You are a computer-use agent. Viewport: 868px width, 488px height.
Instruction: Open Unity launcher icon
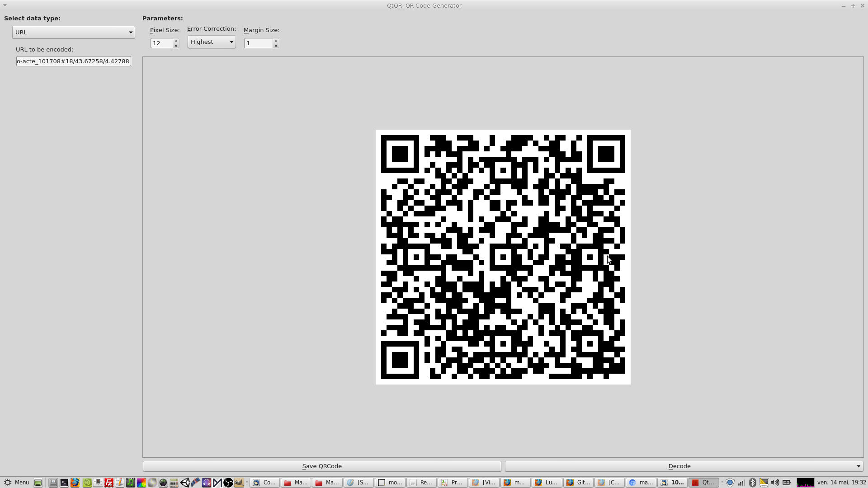click(x=185, y=483)
